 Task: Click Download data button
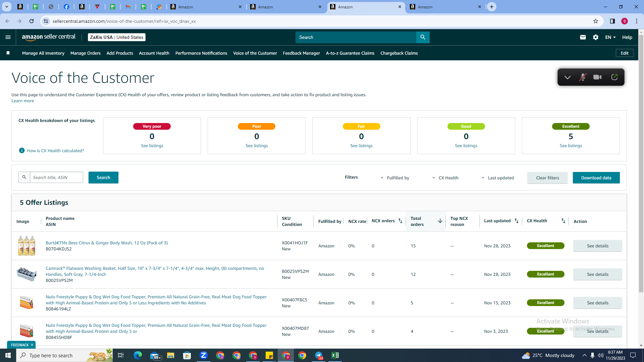click(596, 178)
